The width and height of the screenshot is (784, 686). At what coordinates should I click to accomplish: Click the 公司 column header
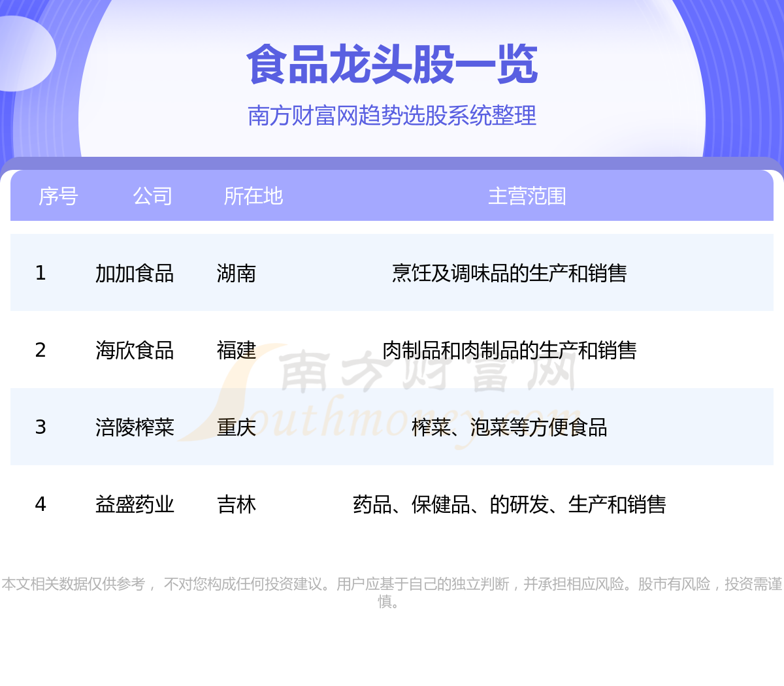pyautogui.click(x=152, y=196)
